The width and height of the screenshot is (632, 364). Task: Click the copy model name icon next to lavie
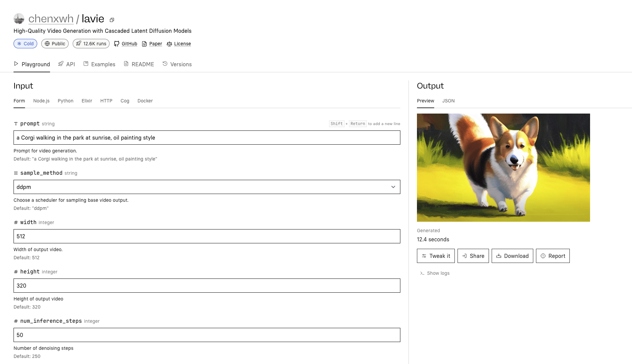[112, 20]
